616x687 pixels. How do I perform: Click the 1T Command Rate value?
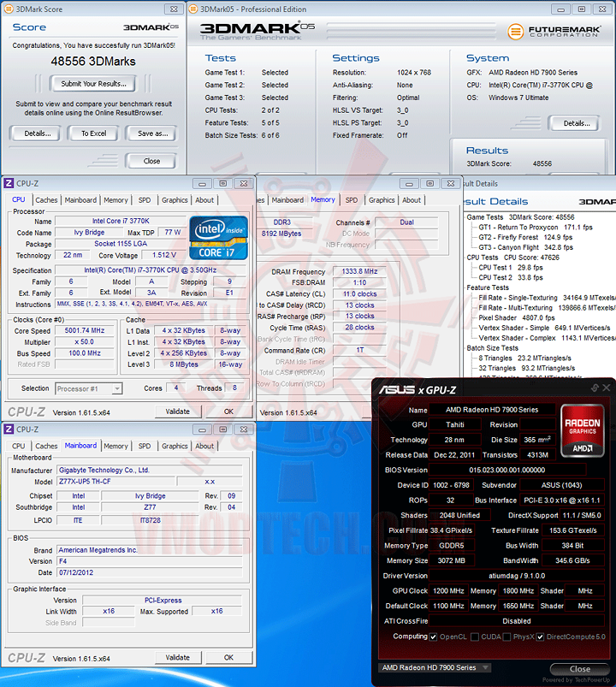click(359, 350)
